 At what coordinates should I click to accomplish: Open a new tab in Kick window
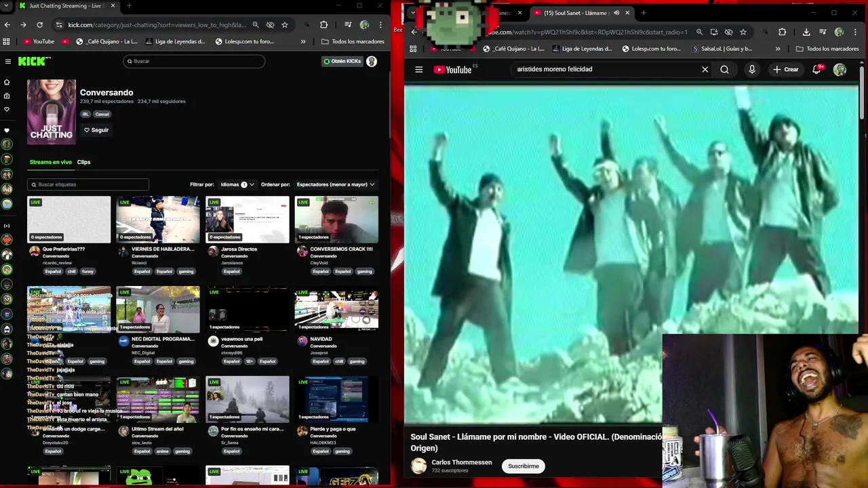pyautogui.click(x=129, y=6)
